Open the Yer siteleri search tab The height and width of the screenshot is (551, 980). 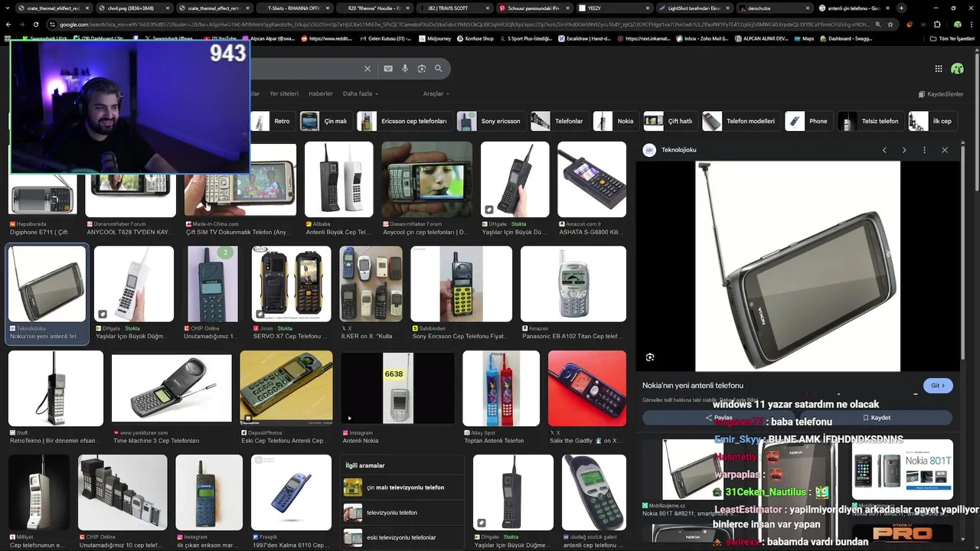click(284, 94)
